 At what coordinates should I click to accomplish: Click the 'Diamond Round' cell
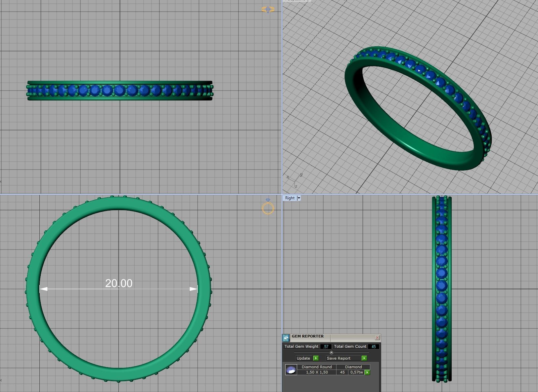pyautogui.click(x=317, y=367)
